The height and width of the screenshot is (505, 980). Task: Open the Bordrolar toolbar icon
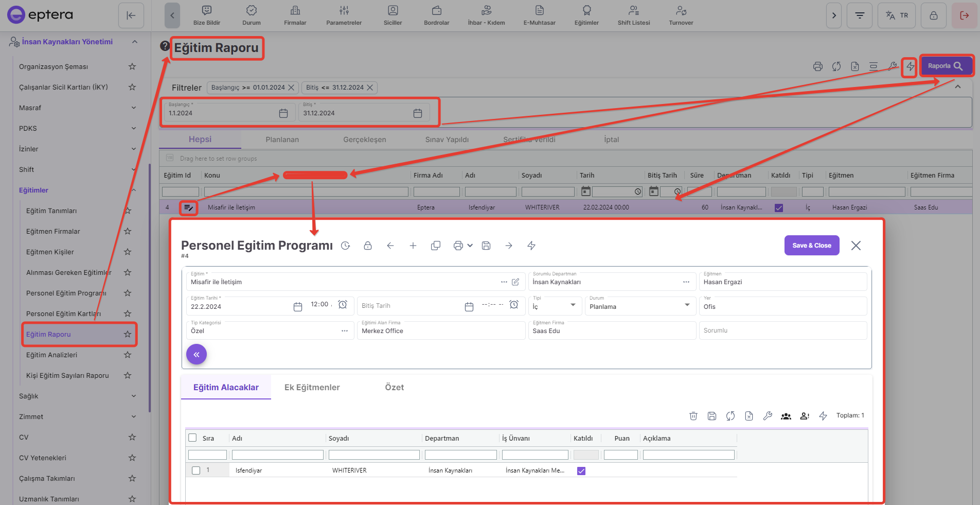click(x=436, y=15)
